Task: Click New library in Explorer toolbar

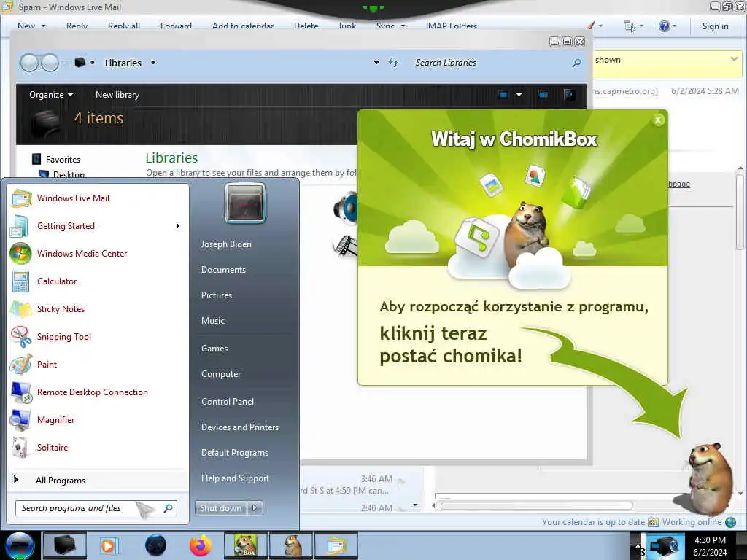Action: coord(117,94)
